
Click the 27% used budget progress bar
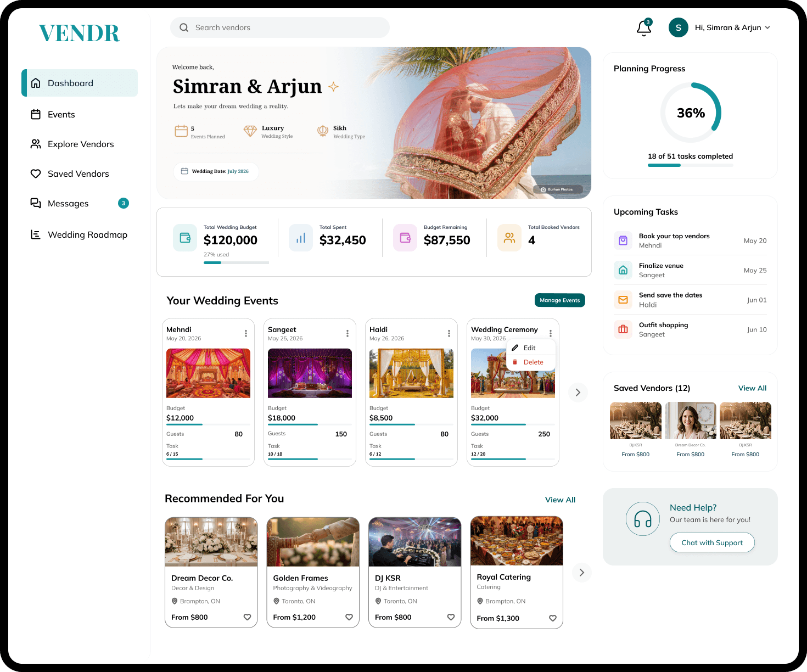[x=236, y=262]
